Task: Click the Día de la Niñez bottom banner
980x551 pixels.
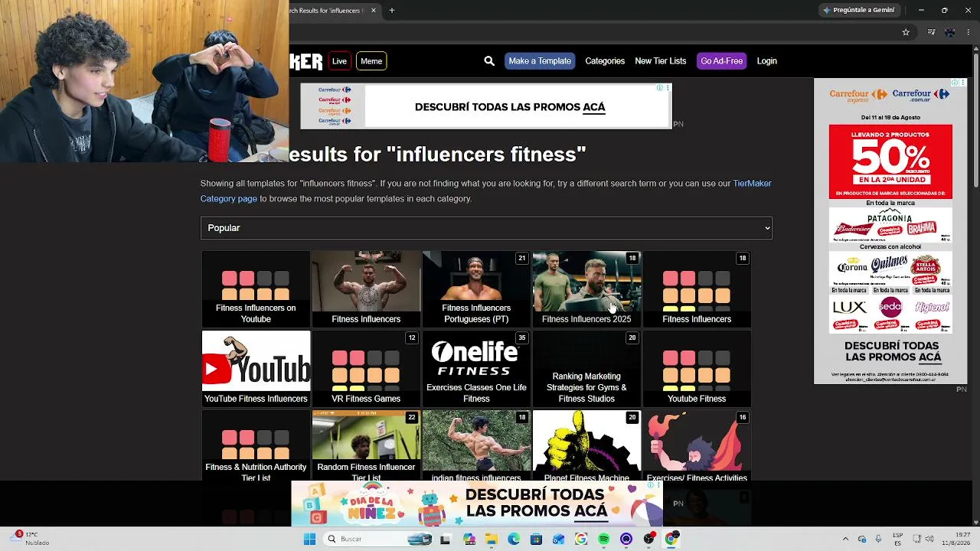Action: point(477,504)
